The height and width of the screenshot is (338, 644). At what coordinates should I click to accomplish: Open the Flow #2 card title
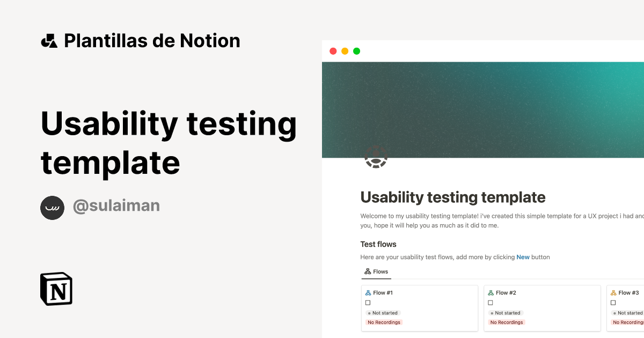pos(504,292)
